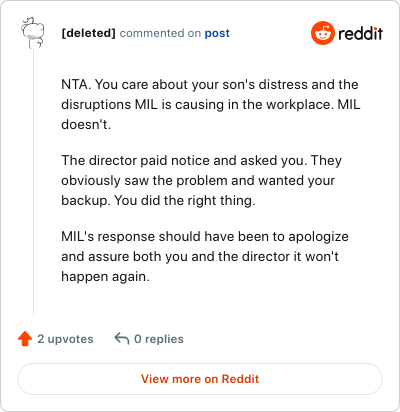
Task: Select the [deleted] username
Action: coord(88,33)
